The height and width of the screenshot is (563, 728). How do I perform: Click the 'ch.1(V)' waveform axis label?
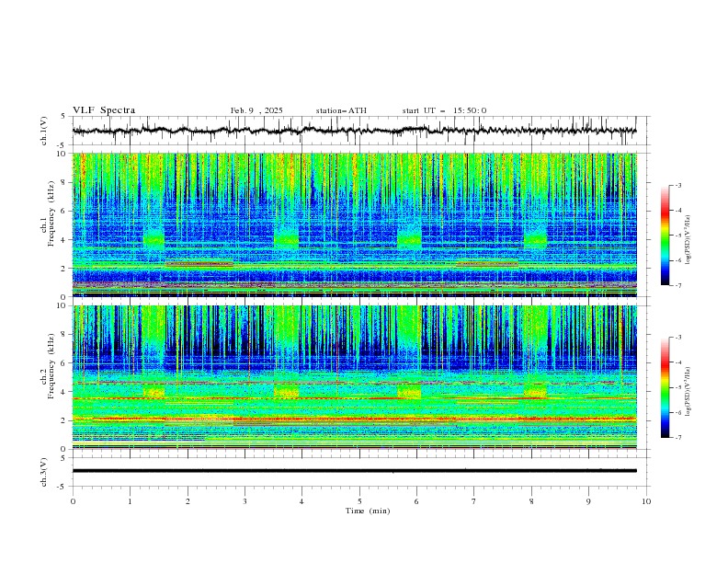point(44,131)
